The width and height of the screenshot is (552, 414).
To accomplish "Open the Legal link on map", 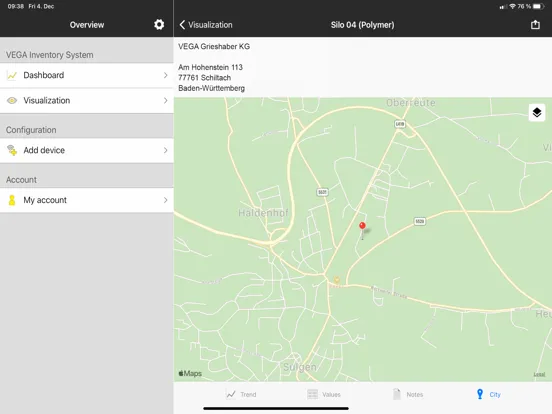I will pyautogui.click(x=539, y=374).
